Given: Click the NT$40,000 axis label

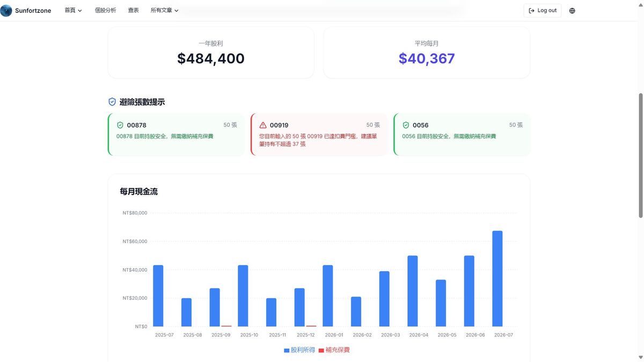Looking at the screenshot, I should point(135,270).
